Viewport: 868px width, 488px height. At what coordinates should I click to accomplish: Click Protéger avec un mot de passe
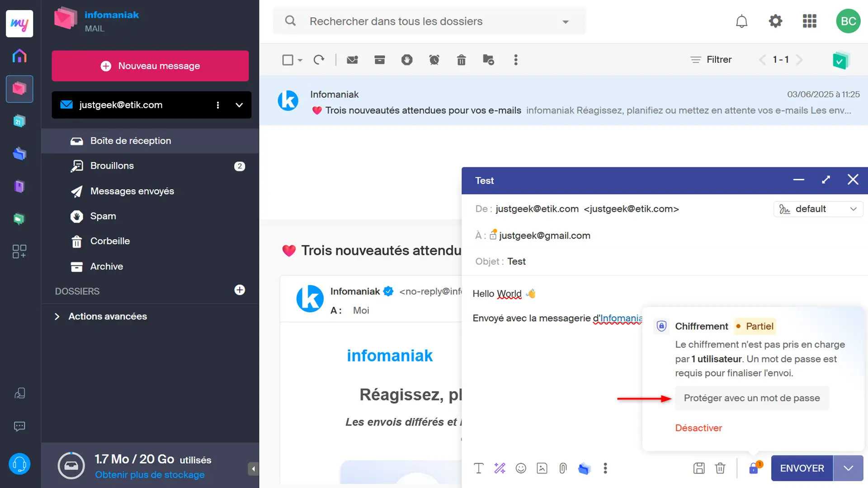click(x=752, y=398)
